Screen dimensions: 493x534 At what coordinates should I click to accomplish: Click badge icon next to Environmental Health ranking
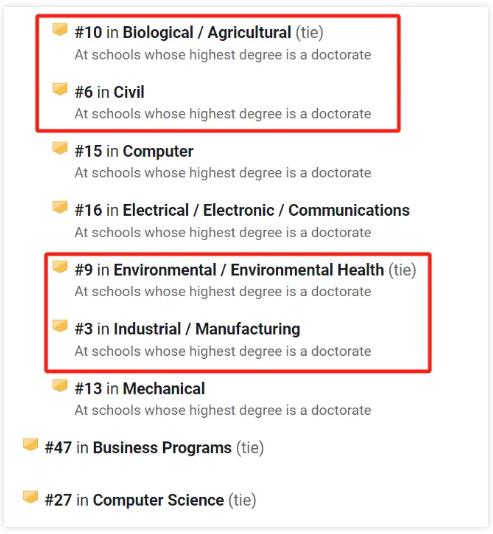coord(60,267)
